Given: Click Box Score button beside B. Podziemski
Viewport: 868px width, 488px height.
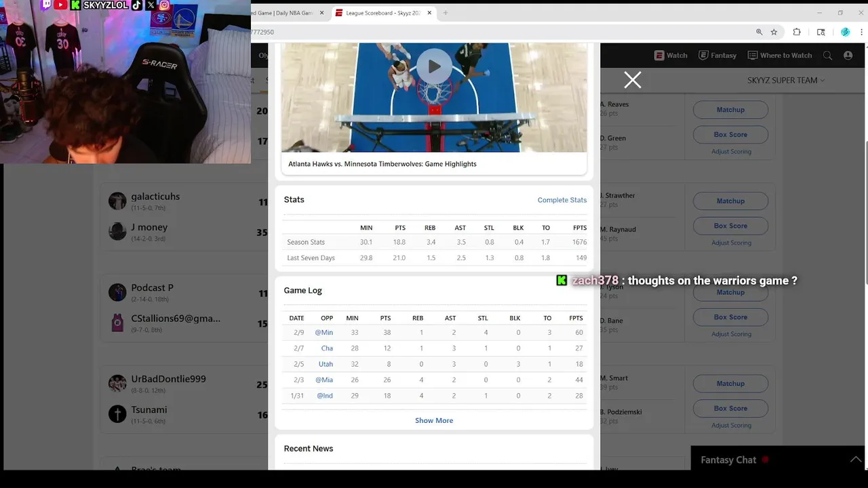Looking at the screenshot, I should pyautogui.click(x=730, y=409).
